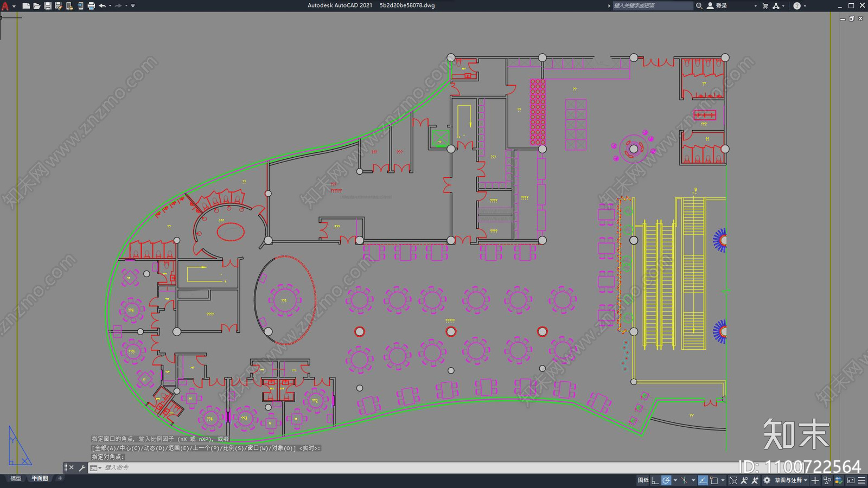868x488 pixels.
Task: Open an existing drawing file
Action: pyautogui.click(x=37, y=6)
